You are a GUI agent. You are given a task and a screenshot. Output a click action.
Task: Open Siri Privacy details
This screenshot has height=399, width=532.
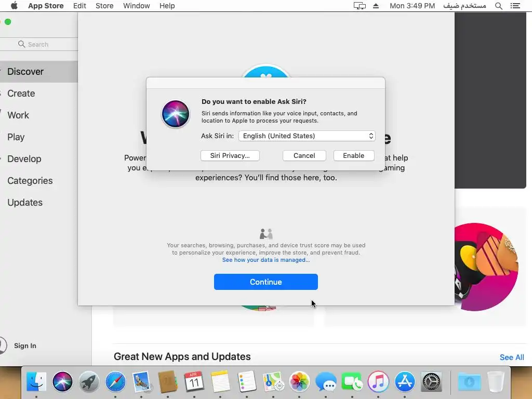pos(230,155)
